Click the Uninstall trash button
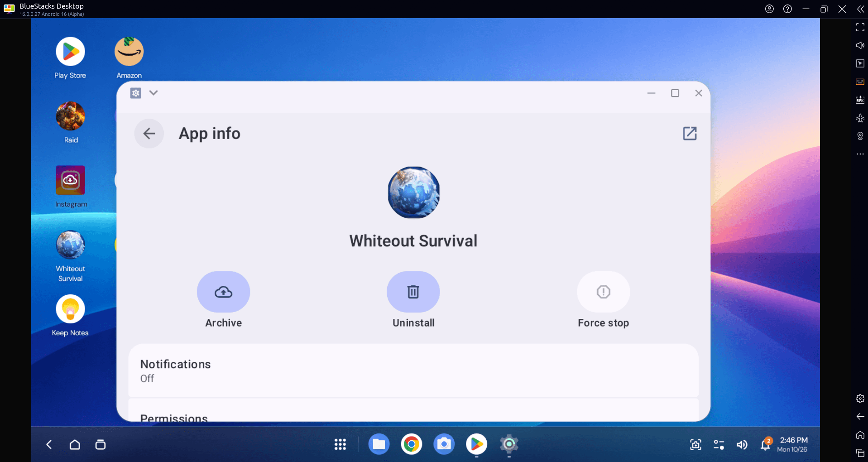Viewport: 868px width, 462px height. pos(413,292)
